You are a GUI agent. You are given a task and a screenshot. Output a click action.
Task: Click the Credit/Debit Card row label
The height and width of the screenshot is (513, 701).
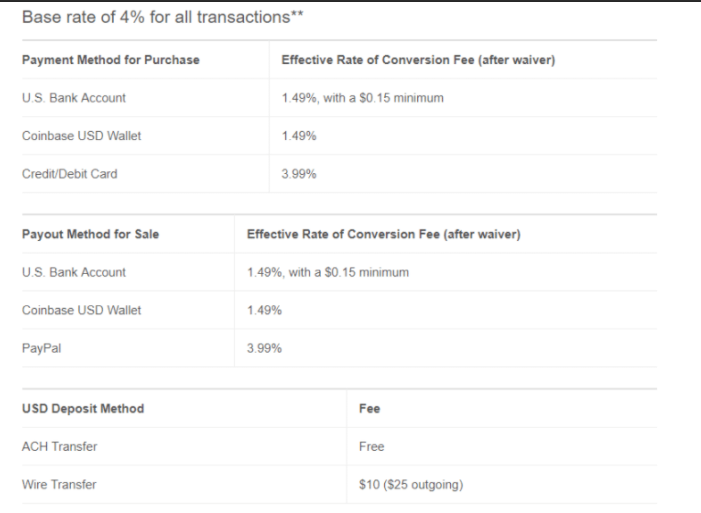pyautogui.click(x=70, y=174)
